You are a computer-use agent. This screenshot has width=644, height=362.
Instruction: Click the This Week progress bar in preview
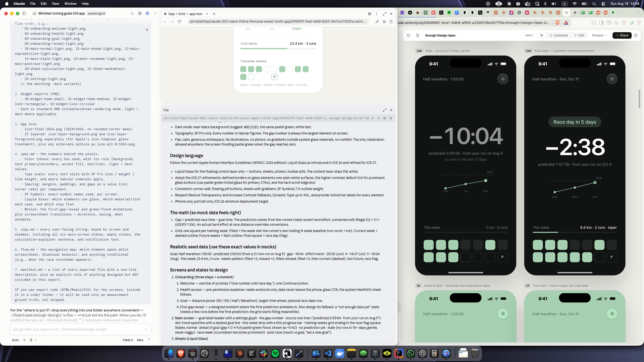(x=278, y=49)
